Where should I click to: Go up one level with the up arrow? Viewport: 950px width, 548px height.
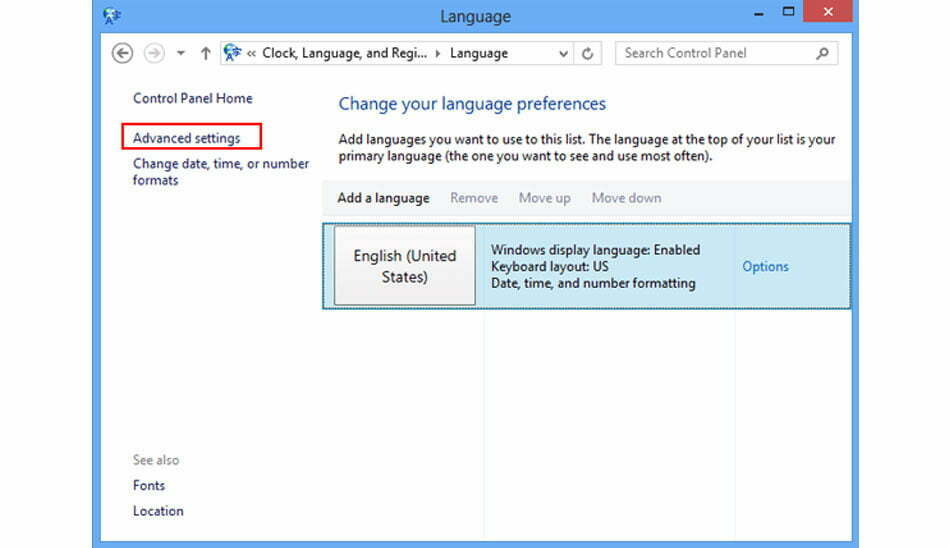click(x=205, y=53)
